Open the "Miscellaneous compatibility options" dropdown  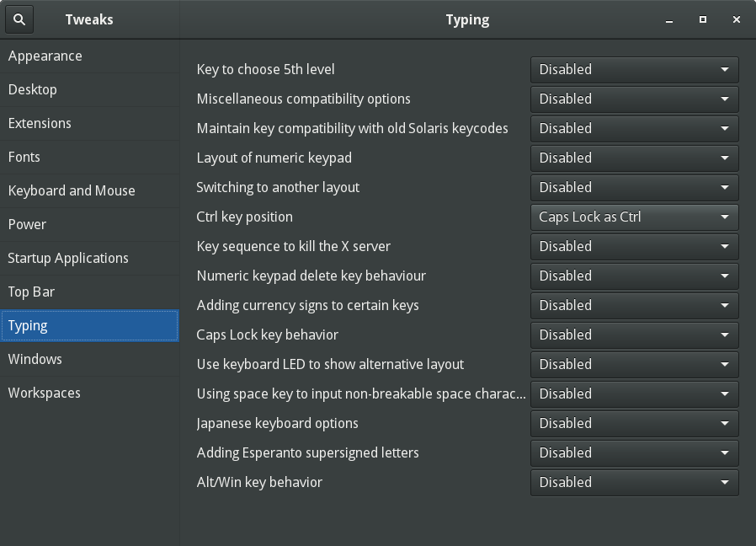(x=634, y=99)
